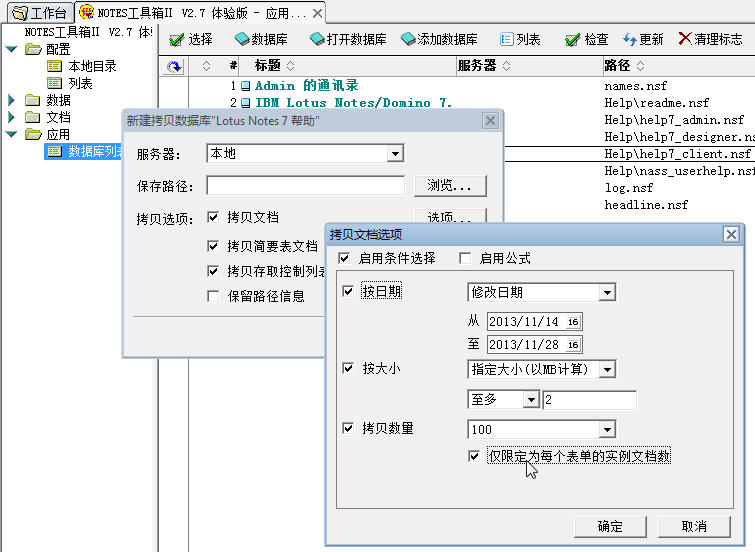The width and height of the screenshot is (755, 552).
Task: Click the 检查 toolbar icon
Action: pos(572,40)
